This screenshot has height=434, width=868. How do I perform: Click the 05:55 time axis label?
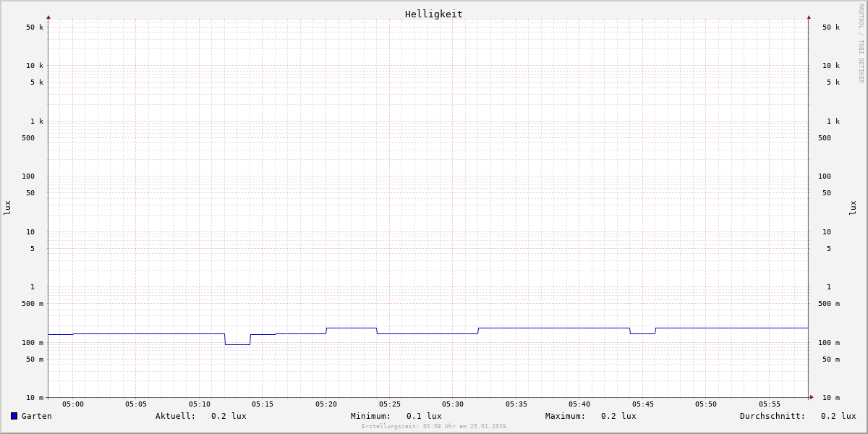(x=770, y=404)
